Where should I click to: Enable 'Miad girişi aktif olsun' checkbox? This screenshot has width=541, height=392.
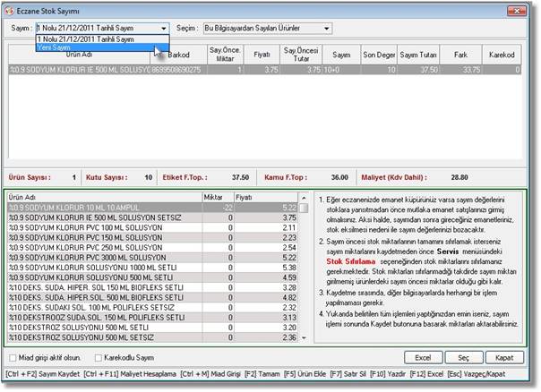click(11, 359)
